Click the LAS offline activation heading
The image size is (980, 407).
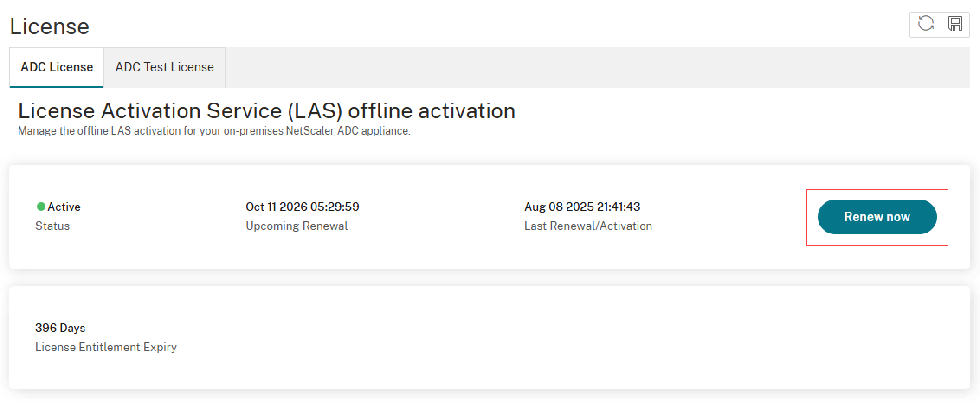point(267,111)
